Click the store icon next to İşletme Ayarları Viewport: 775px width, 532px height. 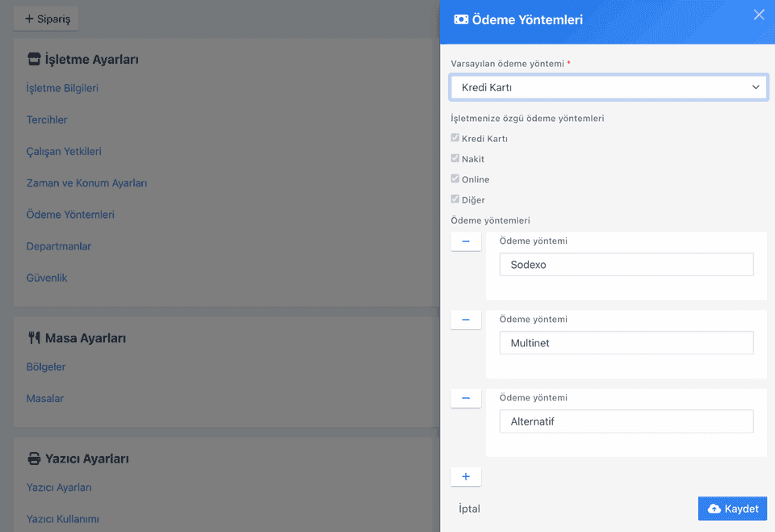tap(34, 59)
